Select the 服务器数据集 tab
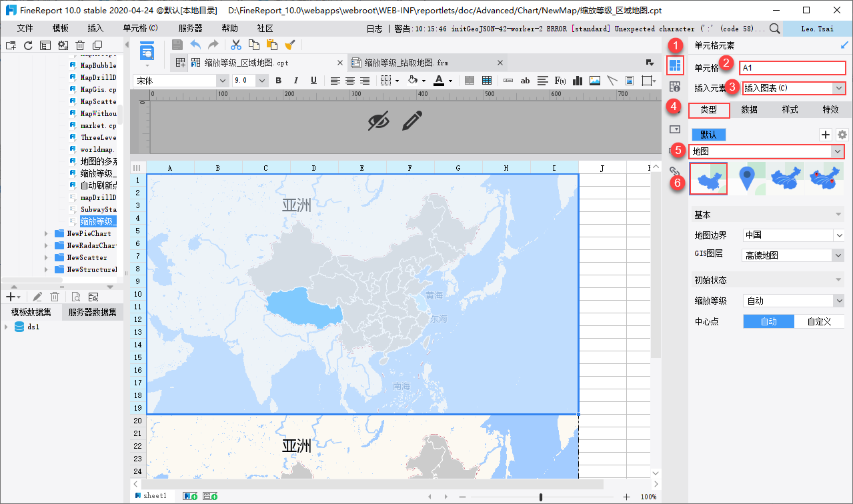 tap(92, 312)
